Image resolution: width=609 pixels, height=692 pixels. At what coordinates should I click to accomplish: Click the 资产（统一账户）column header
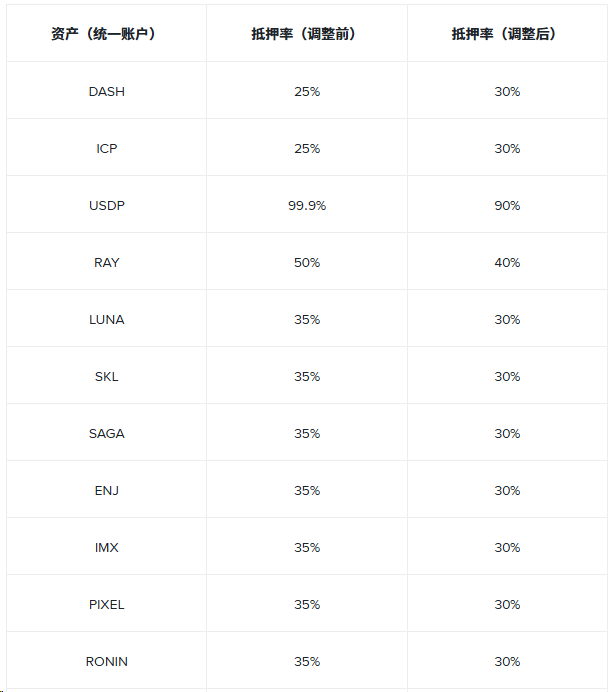107,34
